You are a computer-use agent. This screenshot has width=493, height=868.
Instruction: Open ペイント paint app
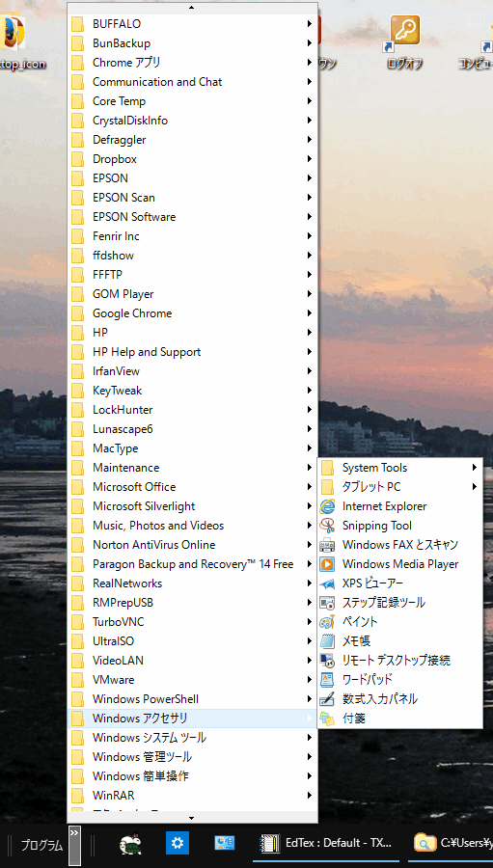(400, 622)
